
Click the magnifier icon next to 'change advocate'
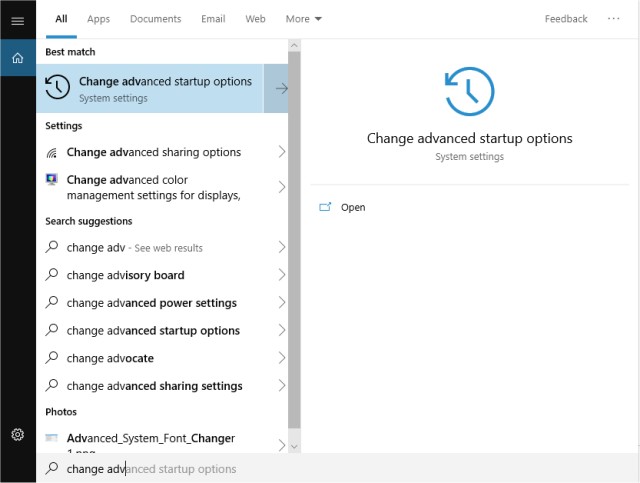click(x=52, y=357)
